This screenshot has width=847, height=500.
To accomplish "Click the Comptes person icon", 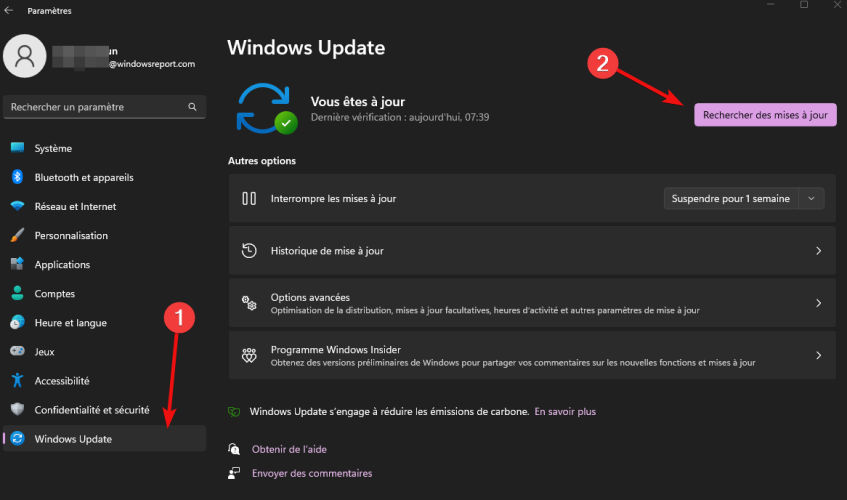I will point(17,293).
